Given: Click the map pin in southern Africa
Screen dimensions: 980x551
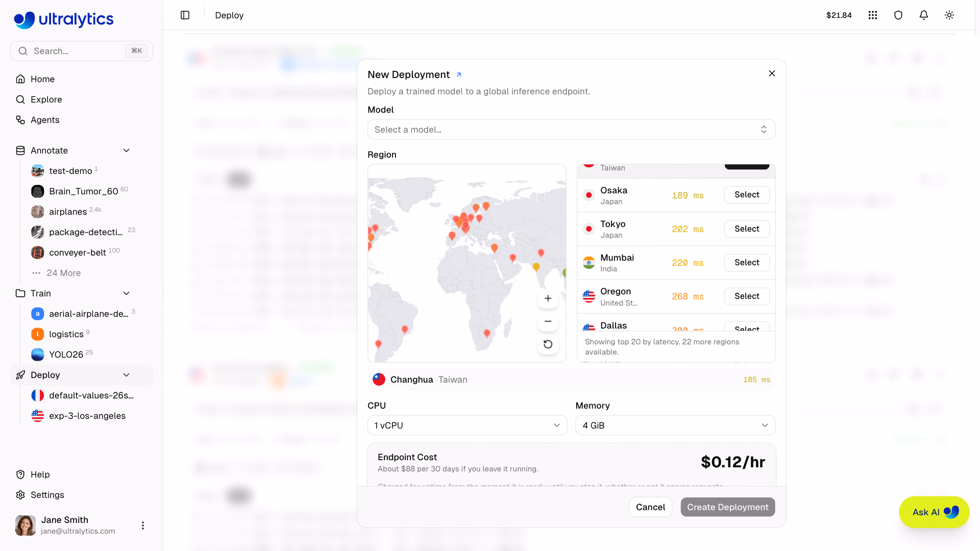Looking at the screenshot, I should [487, 334].
